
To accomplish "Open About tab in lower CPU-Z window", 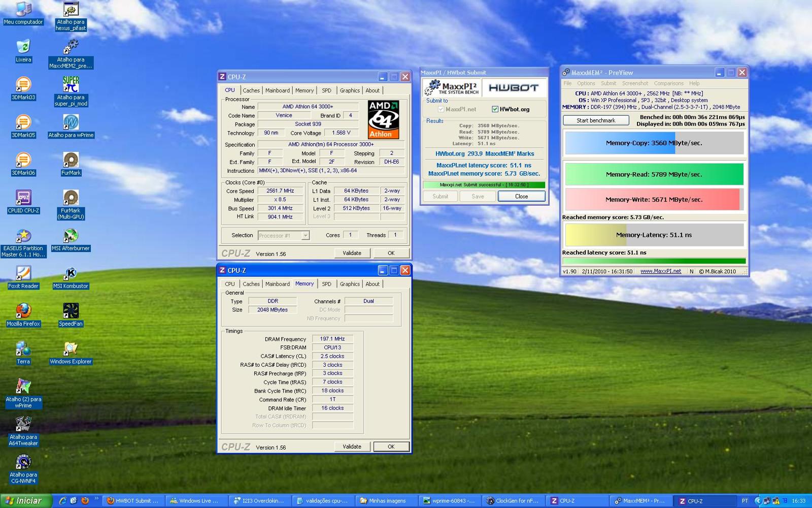I will (373, 284).
